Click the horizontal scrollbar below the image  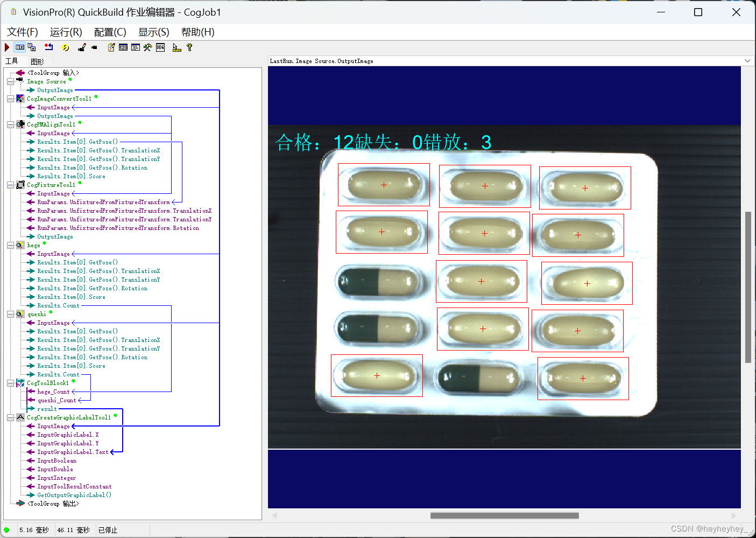tap(506, 515)
